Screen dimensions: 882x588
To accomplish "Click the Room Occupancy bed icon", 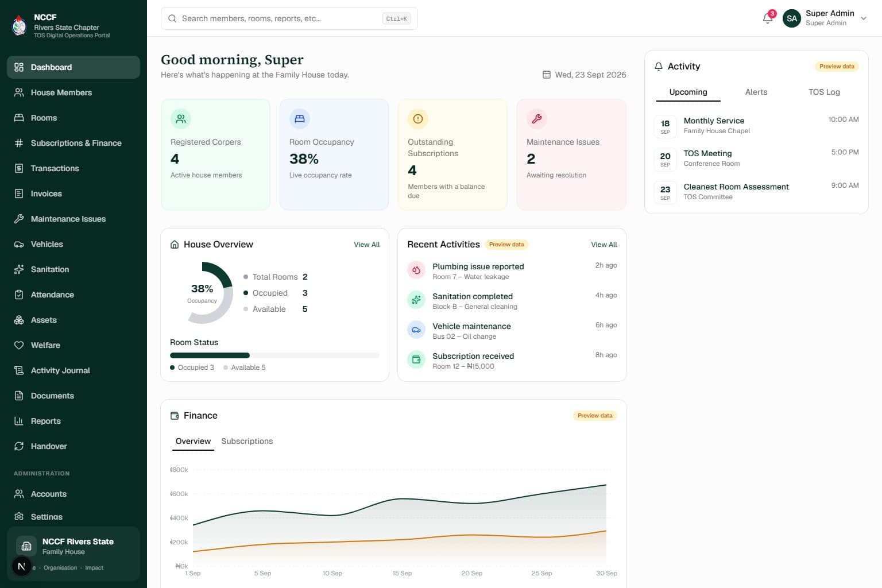I will (300, 119).
